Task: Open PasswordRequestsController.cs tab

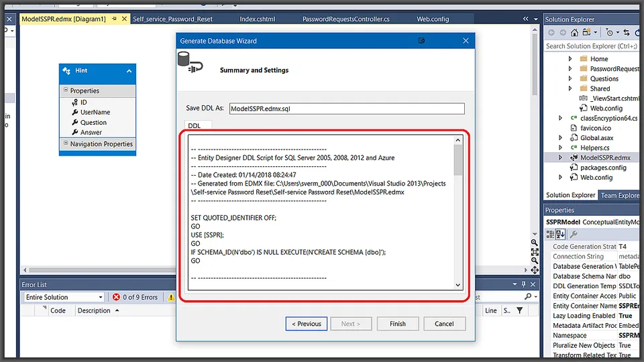Action: 346,19
